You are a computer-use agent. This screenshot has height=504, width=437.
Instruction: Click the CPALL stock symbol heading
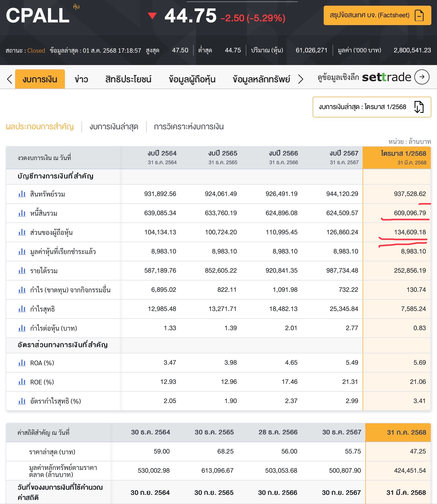point(38,15)
